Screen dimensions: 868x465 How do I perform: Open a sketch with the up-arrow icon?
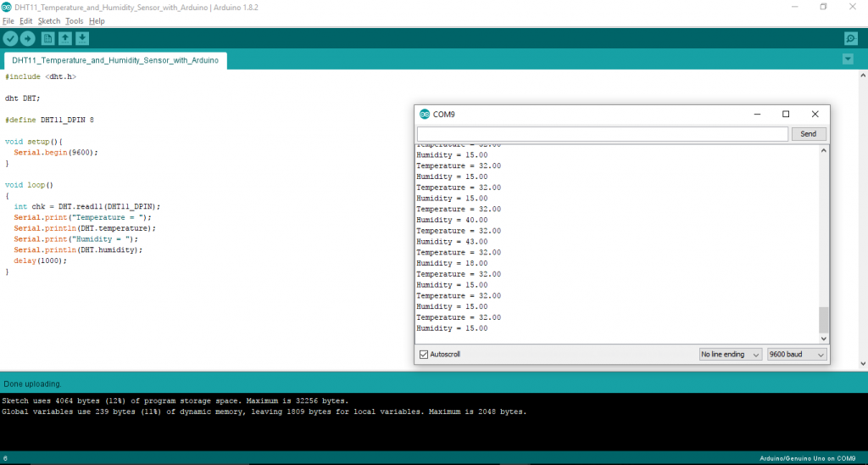tap(65, 38)
